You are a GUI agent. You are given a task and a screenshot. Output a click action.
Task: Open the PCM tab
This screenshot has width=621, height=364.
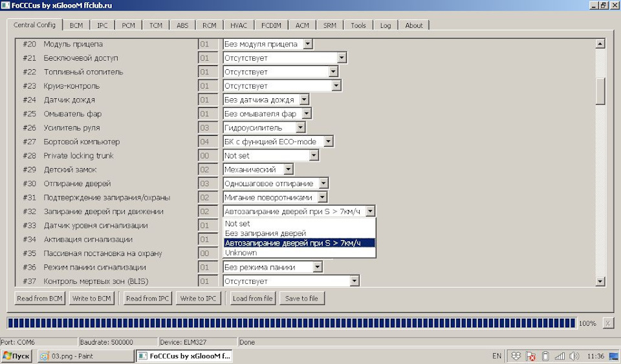pyautogui.click(x=128, y=25)
